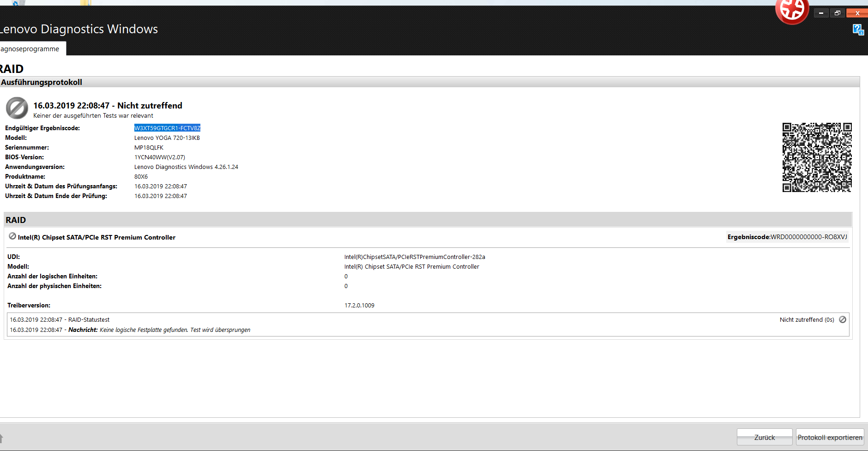Image resolution: width=868 pixels, height=451 pixels.
Task: Click the 'Seriennummer:' label
Action: point(27,147)
